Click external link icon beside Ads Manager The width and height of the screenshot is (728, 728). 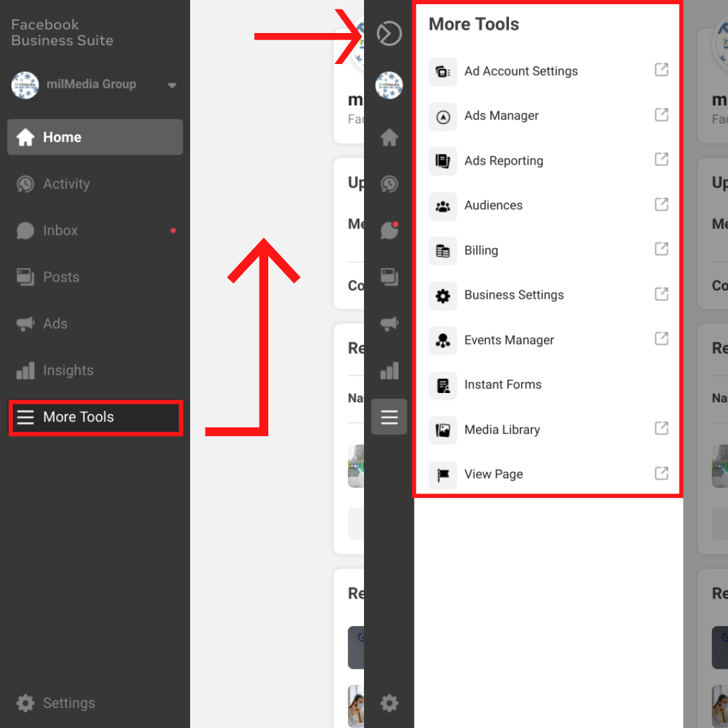click(662, 115)
